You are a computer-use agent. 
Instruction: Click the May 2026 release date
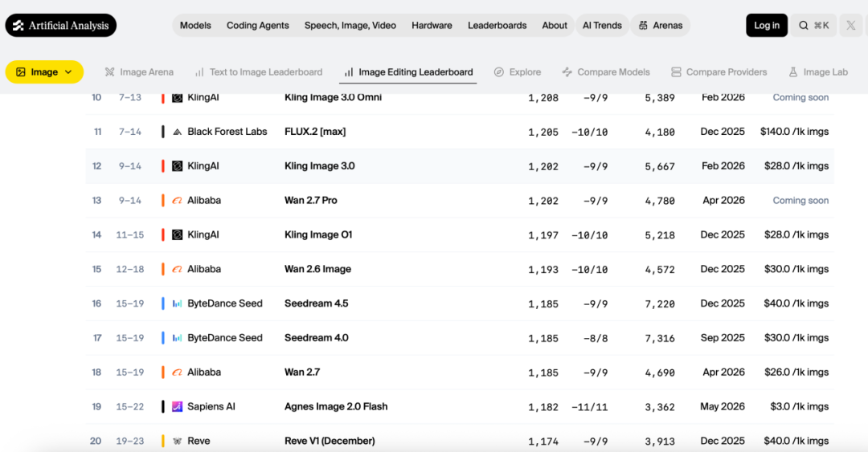click(x=723, y=406)
